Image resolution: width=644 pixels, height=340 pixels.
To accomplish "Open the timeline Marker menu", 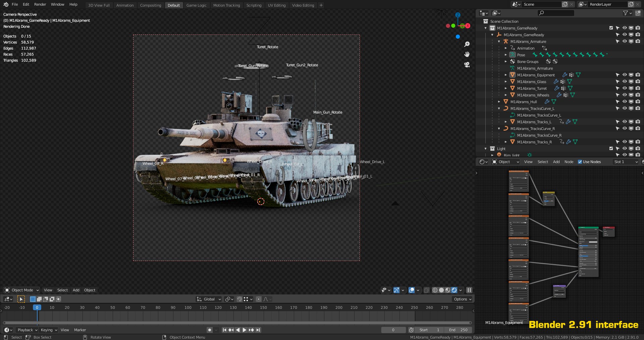I will click(x=80, y=330).
